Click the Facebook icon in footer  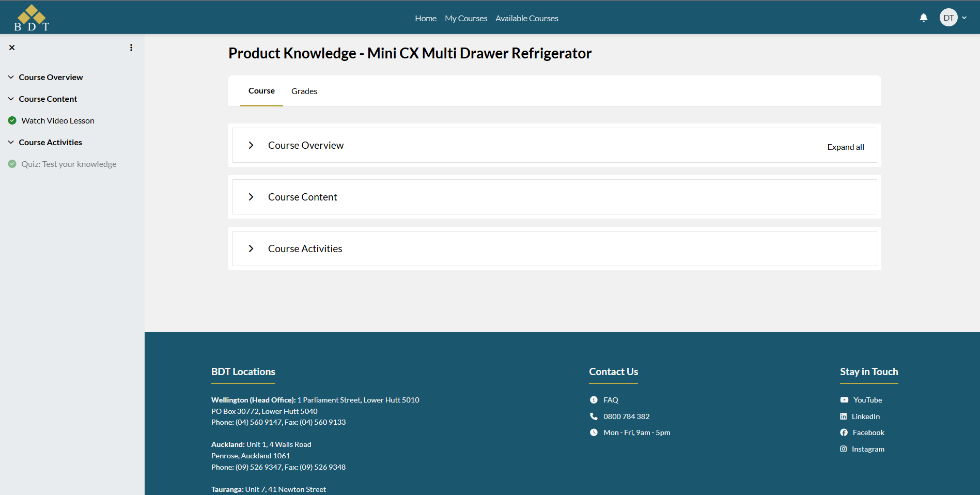(x=844, y=432)
